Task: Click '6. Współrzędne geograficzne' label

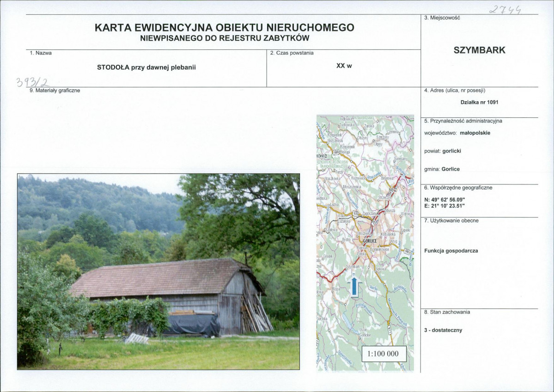Action: pos(458,188)
